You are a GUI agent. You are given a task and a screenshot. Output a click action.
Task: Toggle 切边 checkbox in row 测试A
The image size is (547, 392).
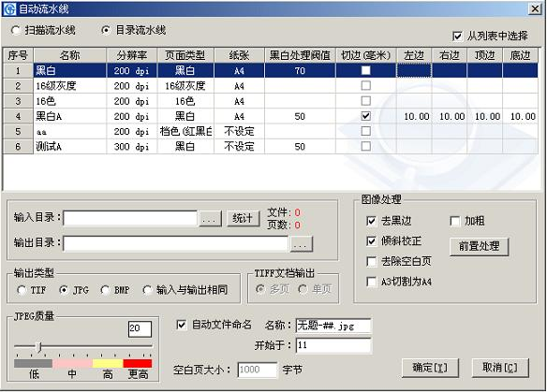point(365,146)
